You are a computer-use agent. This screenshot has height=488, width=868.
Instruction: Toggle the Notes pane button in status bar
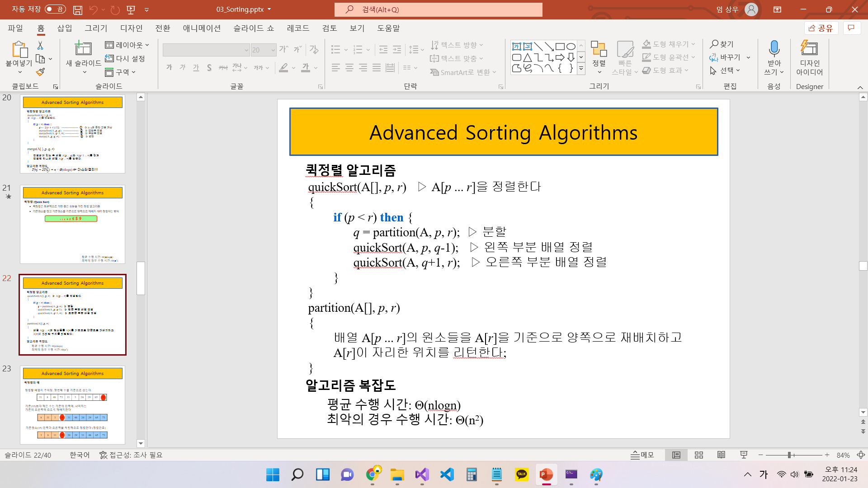point(642,455)
